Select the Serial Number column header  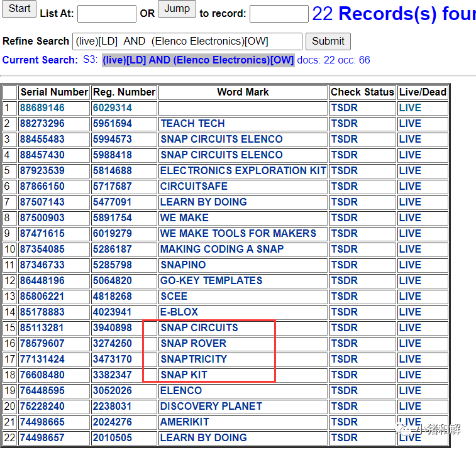(x=54, y=92)
